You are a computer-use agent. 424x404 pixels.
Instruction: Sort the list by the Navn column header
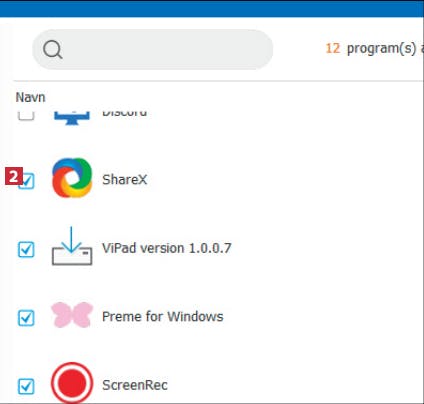(x=30, y=97)
